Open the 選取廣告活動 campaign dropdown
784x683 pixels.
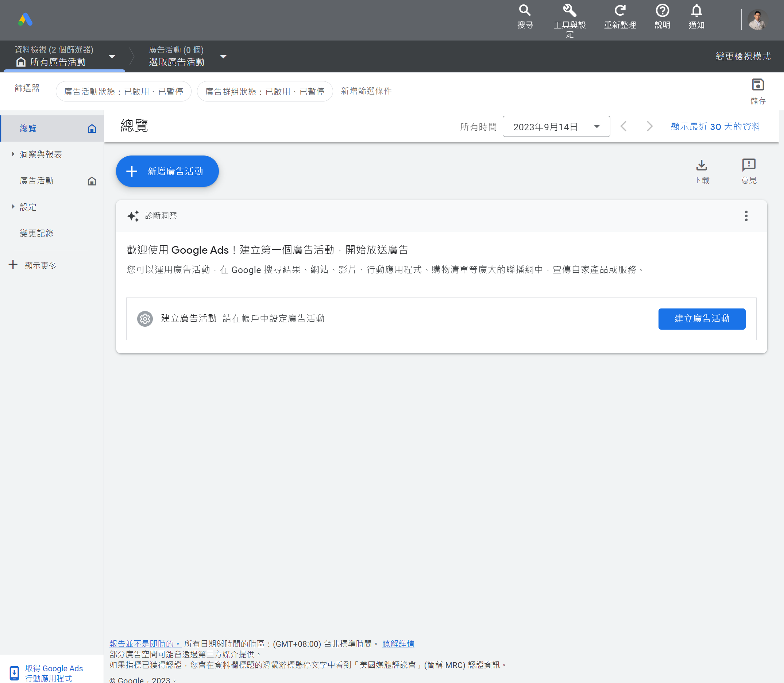point(223,57)
